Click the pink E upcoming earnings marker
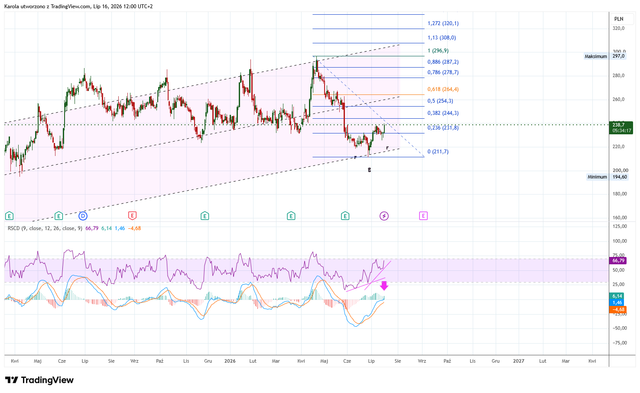Screen dimensions: 640x393 click(x=423, y=215)
